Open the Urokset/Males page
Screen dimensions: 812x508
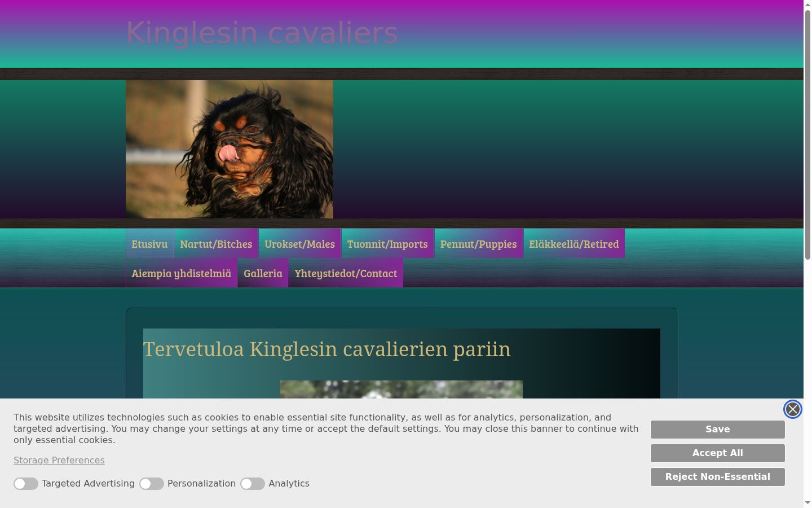pyautogui.click(x=299, y=244)
